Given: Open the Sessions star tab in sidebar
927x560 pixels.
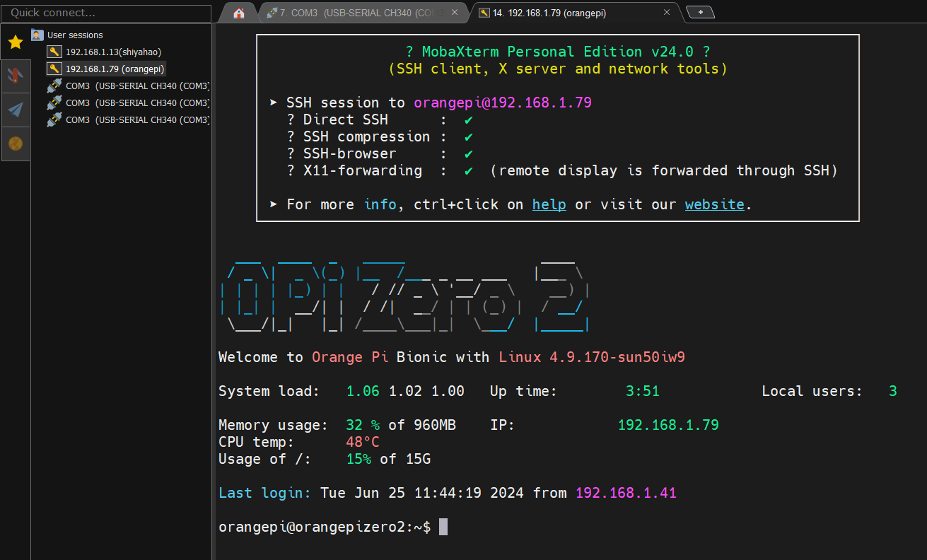Looking at the screenshot, I should point(16,42).
